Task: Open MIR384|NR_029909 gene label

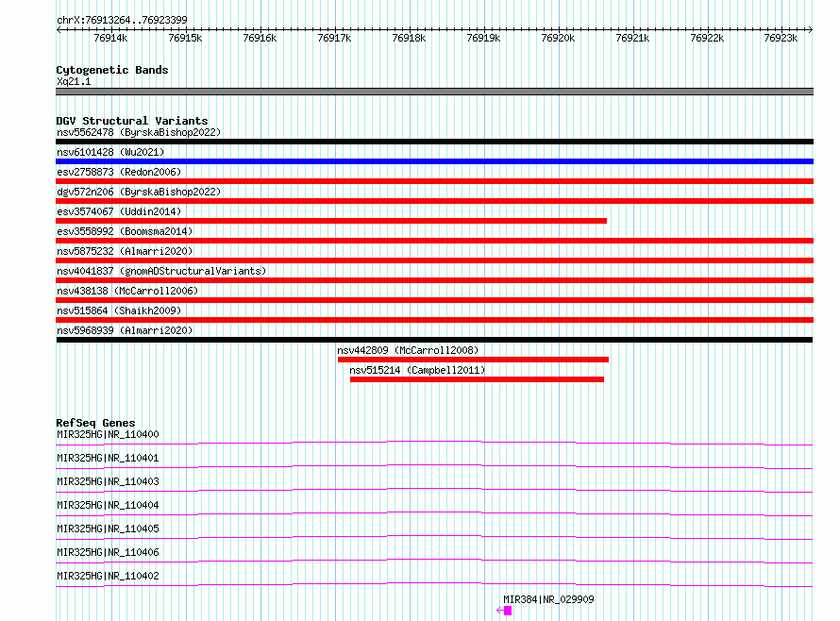Action: (548, 599)
